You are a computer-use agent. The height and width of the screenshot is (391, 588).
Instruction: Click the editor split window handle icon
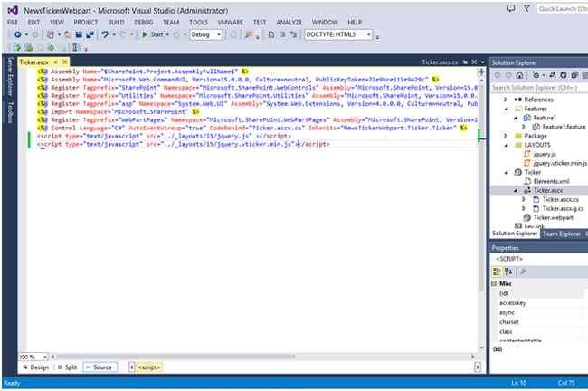481,72
